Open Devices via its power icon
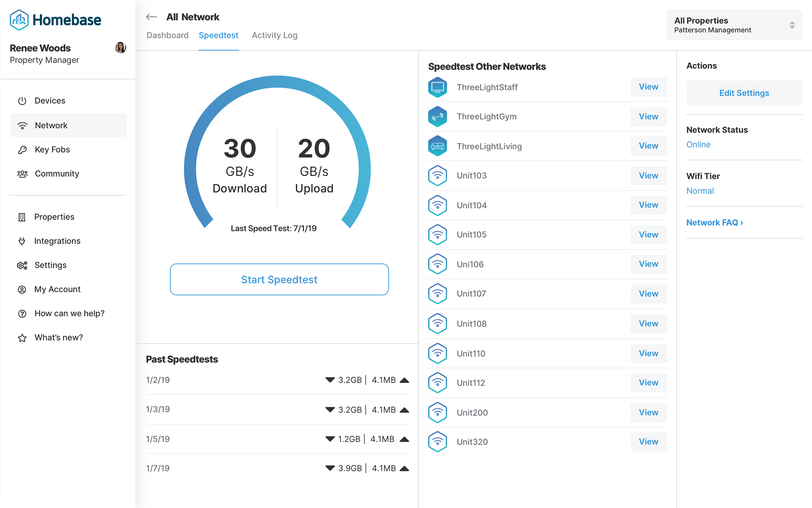The width and height of the screenshot is (812, 508). tap(22, 101)
